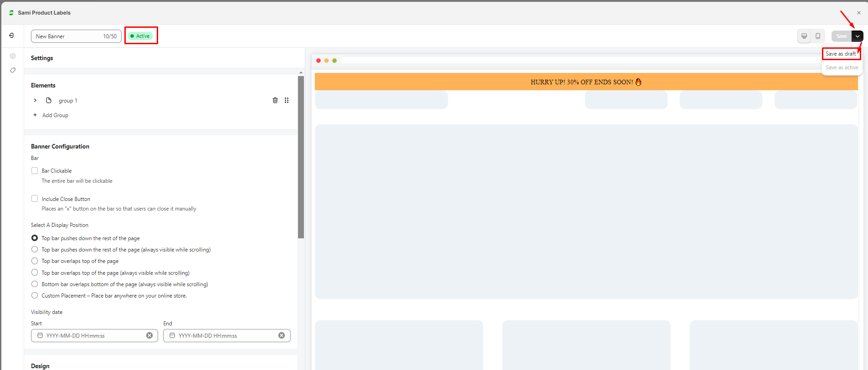Click the drag handle for group 1
The height and width of the screenshot is (370, 868).
[x=287, y=100]
